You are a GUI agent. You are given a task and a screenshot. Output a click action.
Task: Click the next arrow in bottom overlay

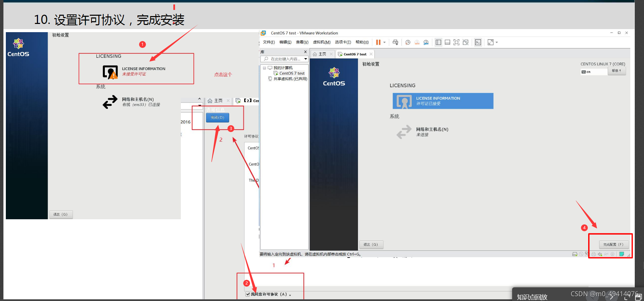click(x=611, y=297)
